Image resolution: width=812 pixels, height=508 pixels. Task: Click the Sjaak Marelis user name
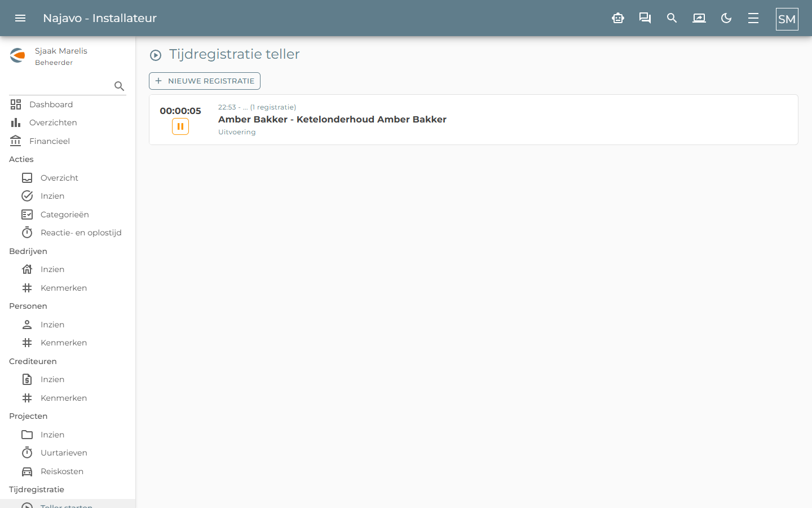(61, 51)
